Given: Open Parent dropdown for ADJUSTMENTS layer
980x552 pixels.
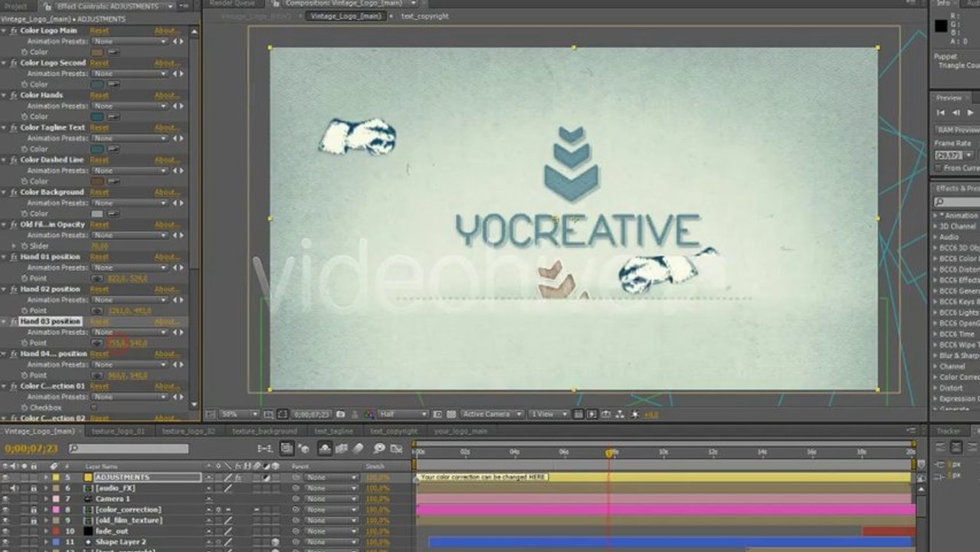Looking at the screenshot, I should pos(332,477).
